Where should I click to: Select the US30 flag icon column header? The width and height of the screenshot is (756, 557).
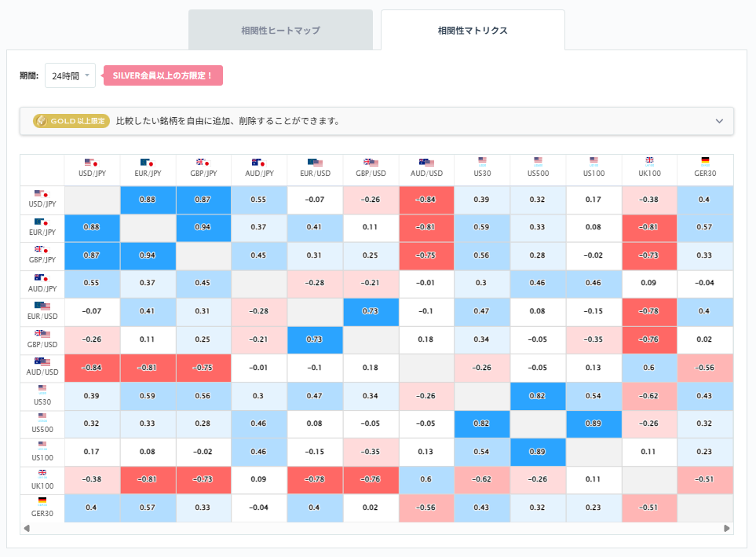(482, 162)
